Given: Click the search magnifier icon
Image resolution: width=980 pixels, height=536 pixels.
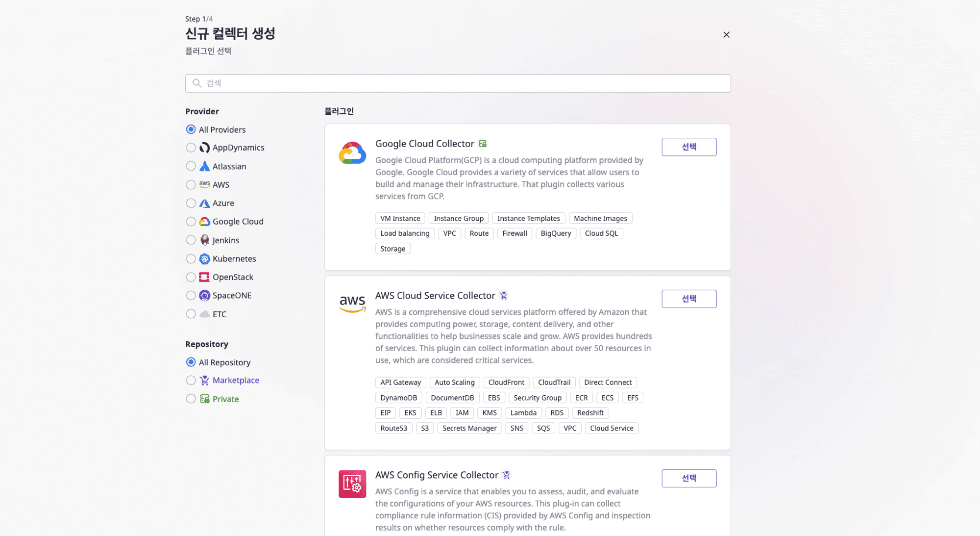Looking at the screenshot, I should (197, 83).
